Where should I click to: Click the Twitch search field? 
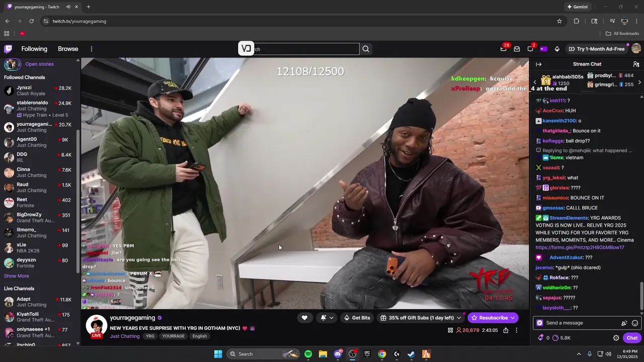point(300,49)
